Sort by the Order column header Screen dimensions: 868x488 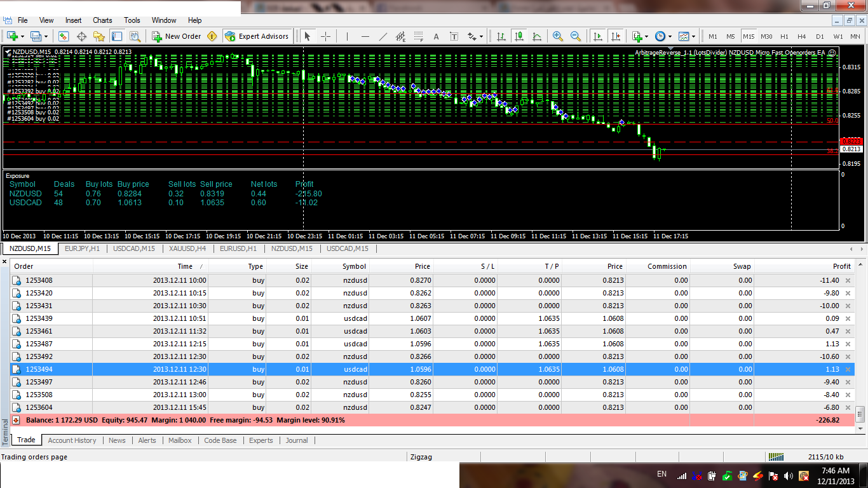click(x=52, y=266)
